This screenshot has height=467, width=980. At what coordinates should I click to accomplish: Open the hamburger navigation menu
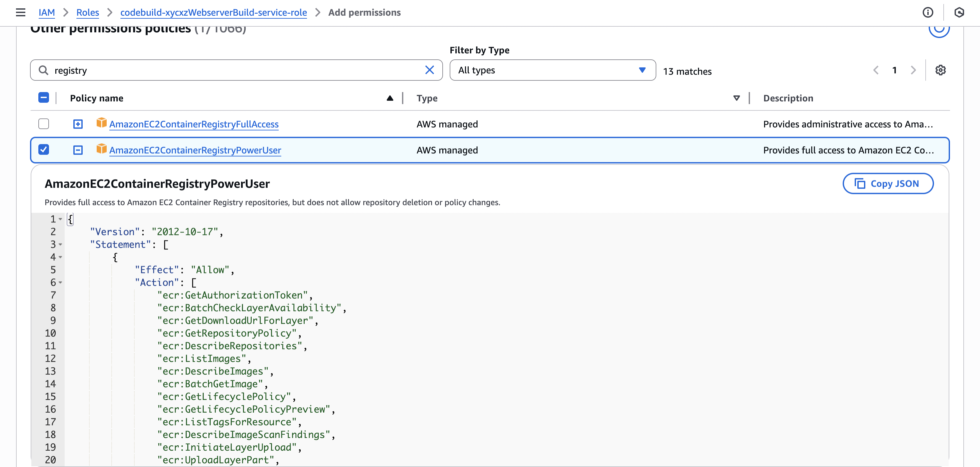tap(21, 12)
